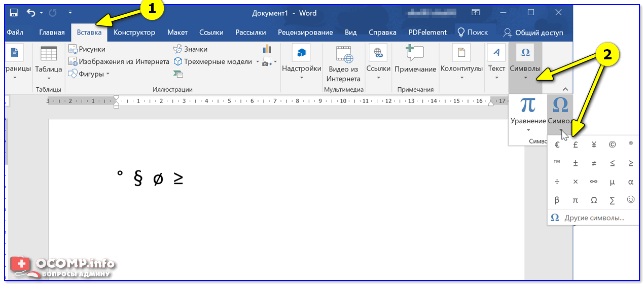The width and height of the screenshot is (644, 285).
Task: Switch to the Главная tab
Action: tap(52, 32)
